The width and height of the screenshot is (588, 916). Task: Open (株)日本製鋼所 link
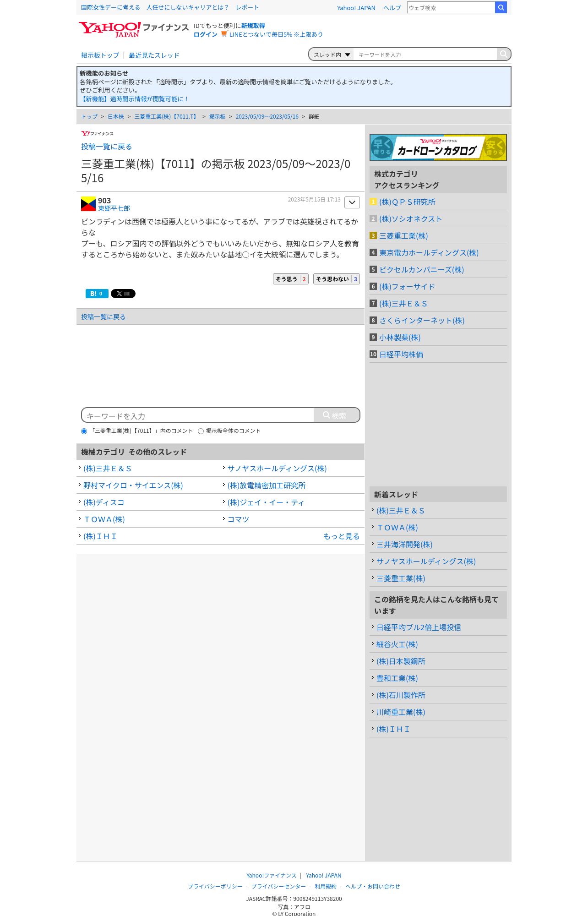(x=401, y=661)
